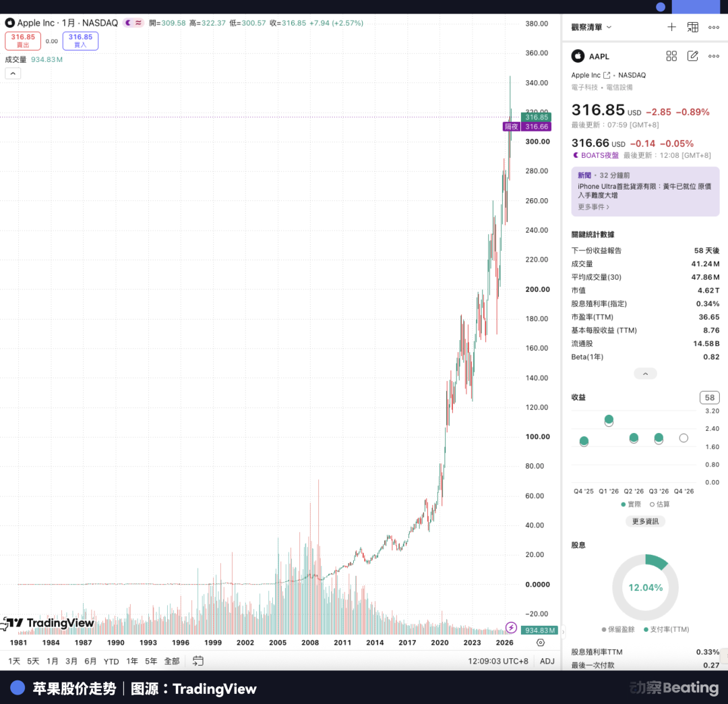Collapse key statistics with the chevron

(645, 374)
